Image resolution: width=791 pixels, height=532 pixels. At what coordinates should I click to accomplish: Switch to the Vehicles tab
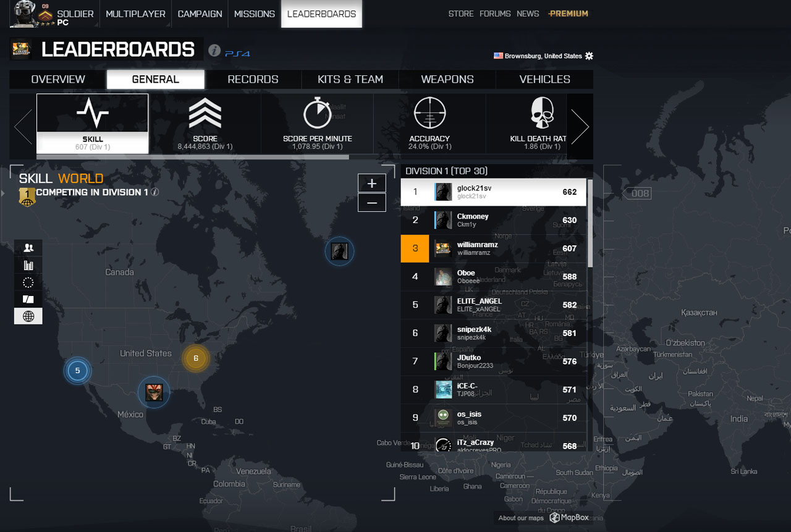pos(545,79)
